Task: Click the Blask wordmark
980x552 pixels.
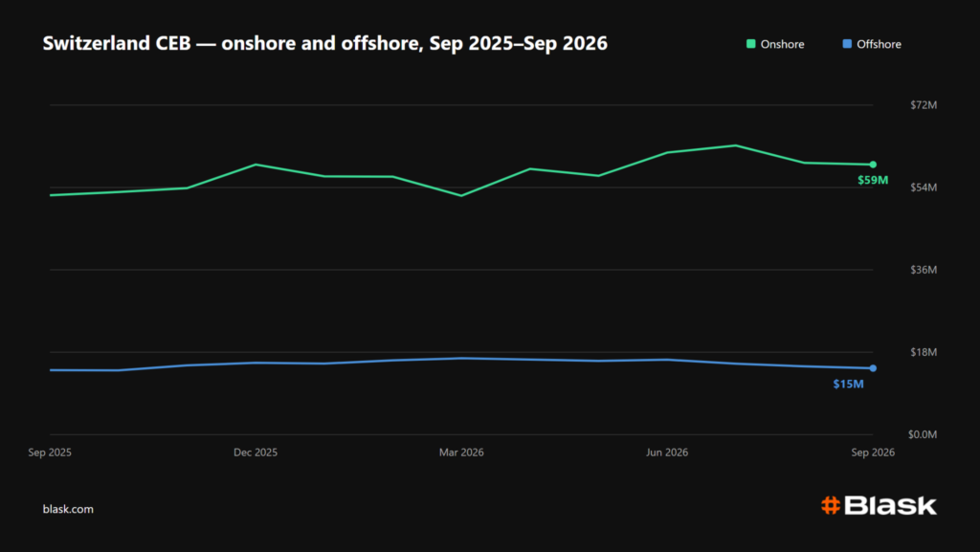Action: coord(891,505)
